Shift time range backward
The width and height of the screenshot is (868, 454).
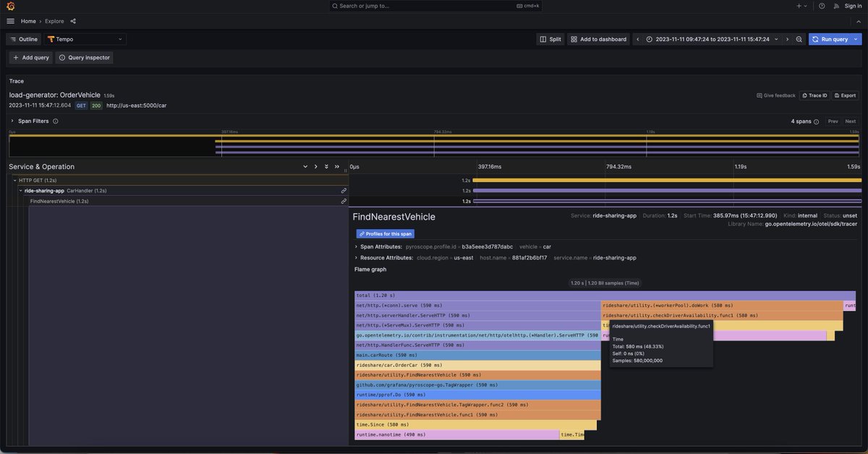click(x=638, y=39)
